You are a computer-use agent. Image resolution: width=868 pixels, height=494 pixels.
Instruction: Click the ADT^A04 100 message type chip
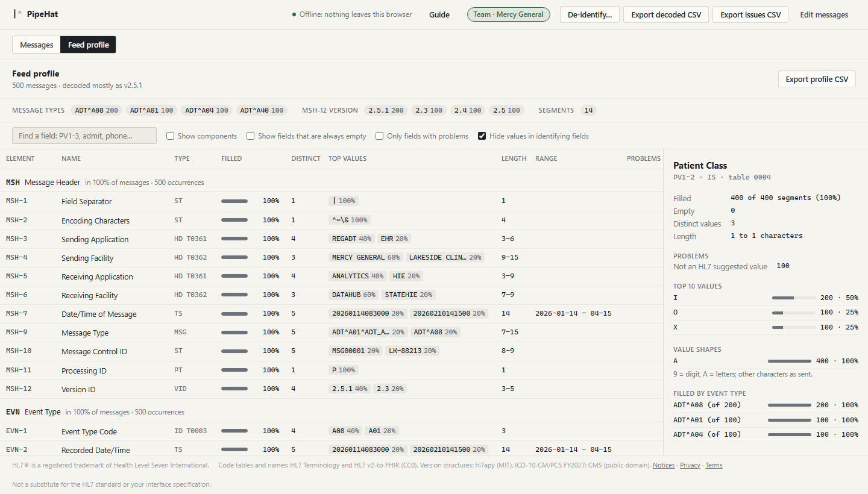pyautogui.click(x=207, y=110)
